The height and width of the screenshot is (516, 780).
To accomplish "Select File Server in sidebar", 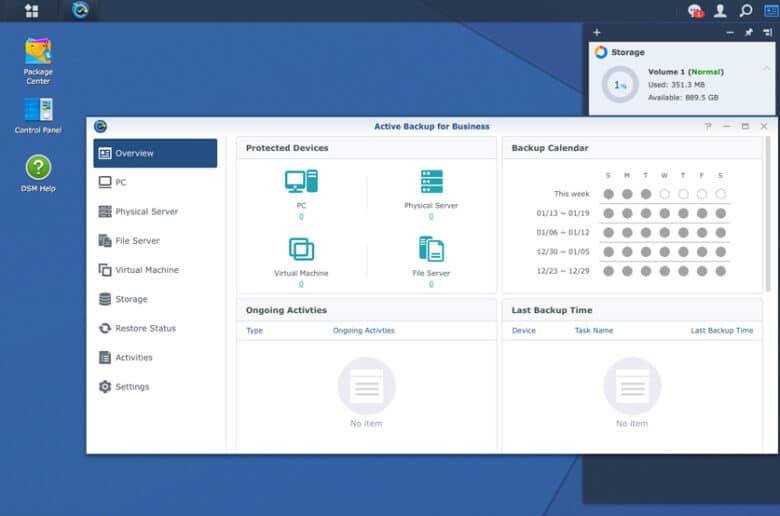I will [x=155, y=241].
